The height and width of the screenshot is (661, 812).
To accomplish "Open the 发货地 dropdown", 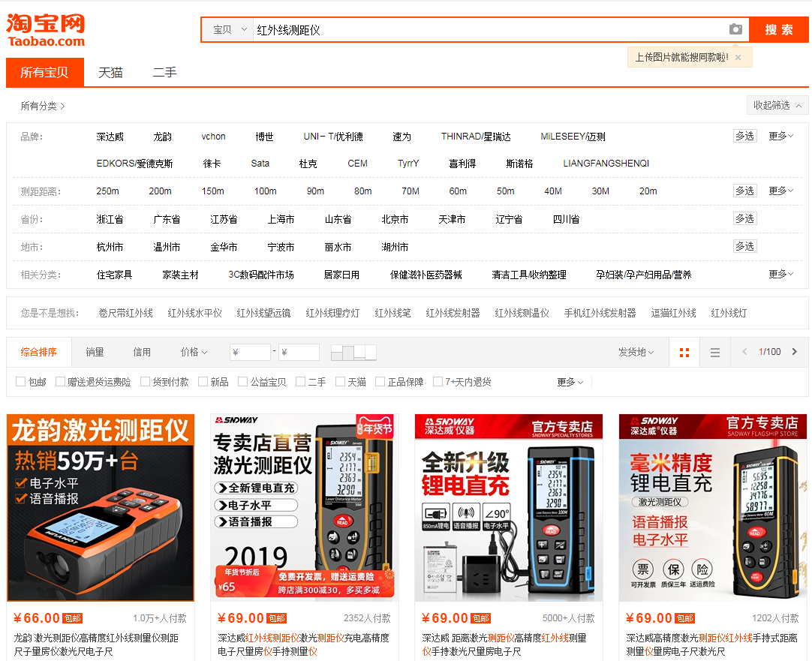I will click(x=636, y=352).
